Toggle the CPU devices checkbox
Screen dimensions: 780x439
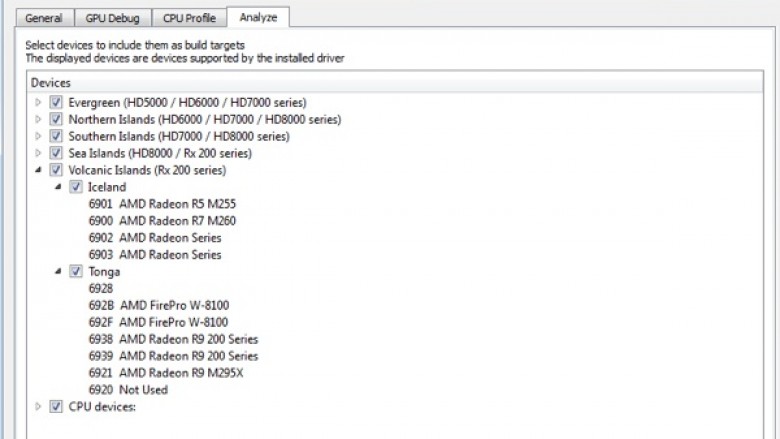56,407
